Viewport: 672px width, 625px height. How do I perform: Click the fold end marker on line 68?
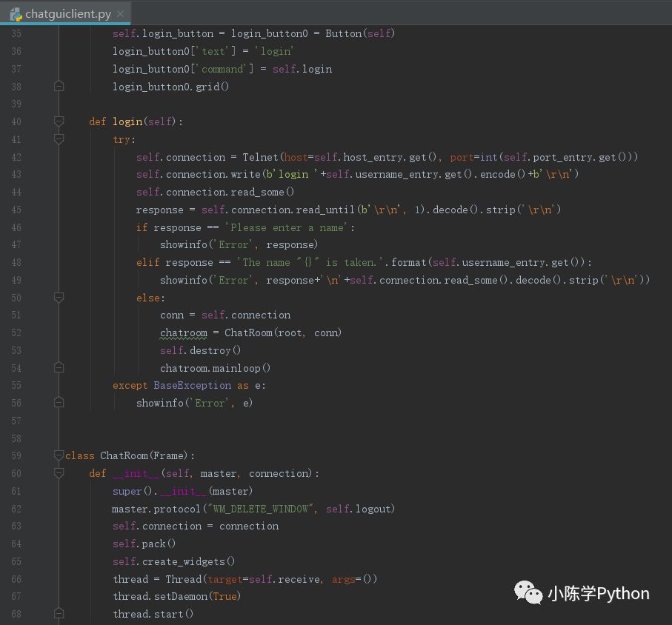(59, 614)
